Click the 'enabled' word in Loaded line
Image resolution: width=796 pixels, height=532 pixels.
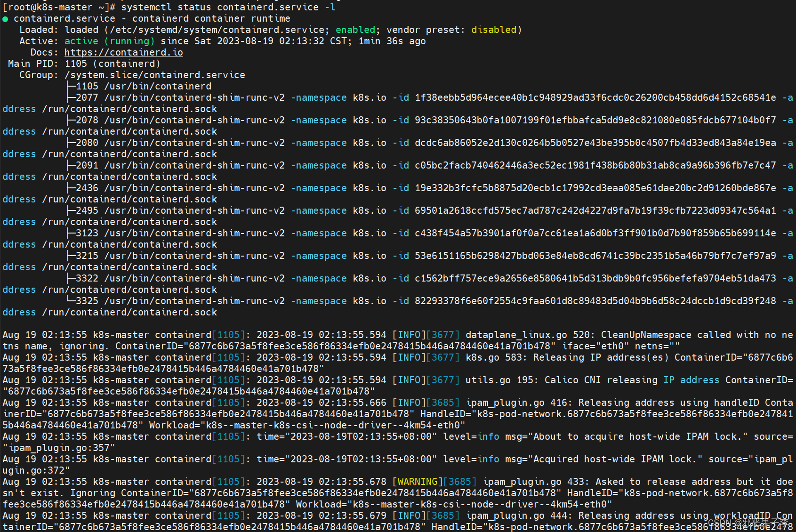(355, 30)
